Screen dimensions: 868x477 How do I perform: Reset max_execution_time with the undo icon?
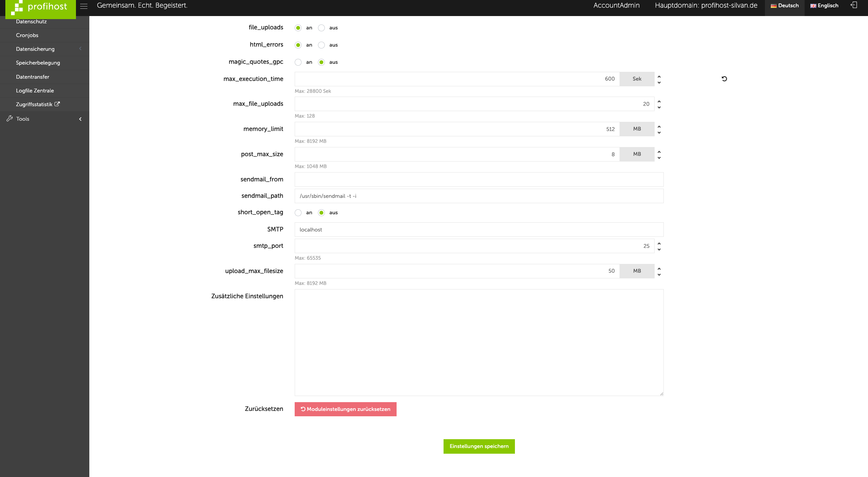pyautogui.click(x=724, y=79)
